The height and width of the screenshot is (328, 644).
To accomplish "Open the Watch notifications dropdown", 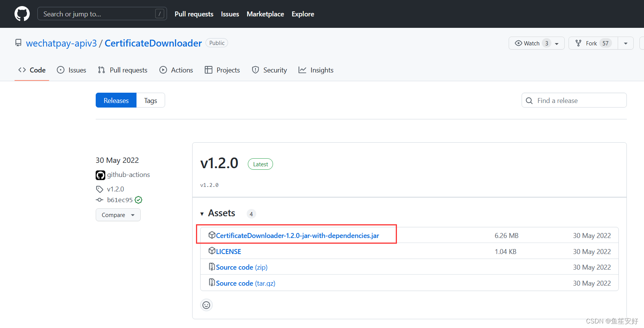I will (557, 43).
